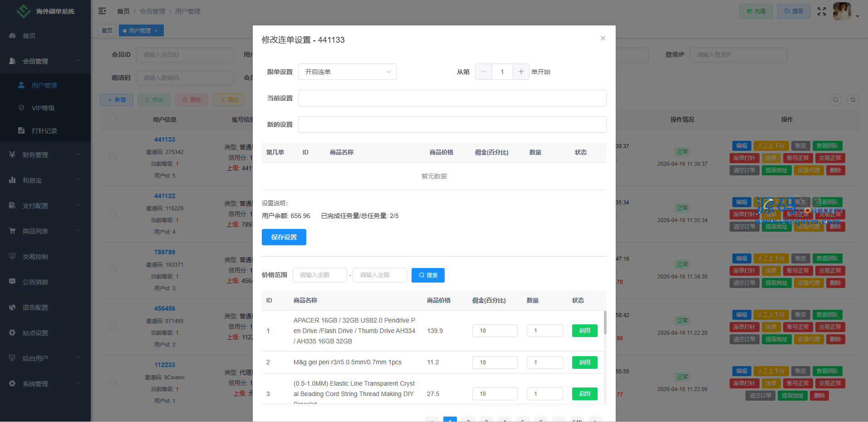Open VIP等级 in the sidebar submenu

[43, 108]
